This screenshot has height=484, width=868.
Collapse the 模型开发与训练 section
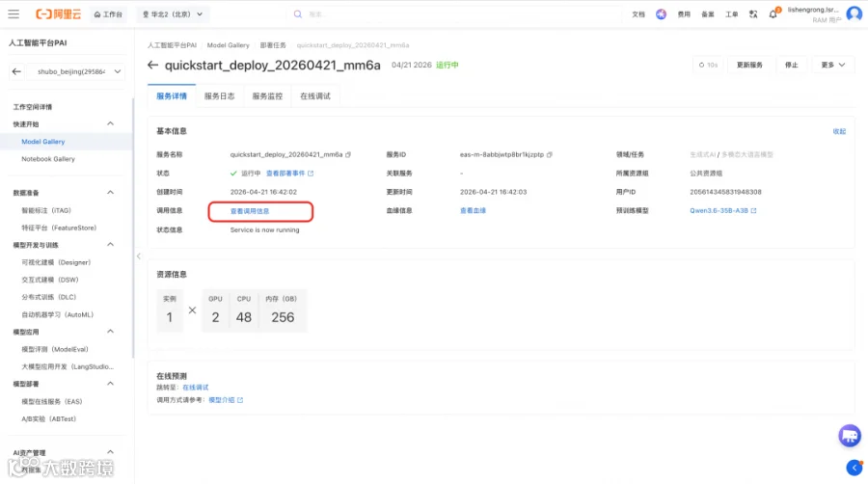110,245
